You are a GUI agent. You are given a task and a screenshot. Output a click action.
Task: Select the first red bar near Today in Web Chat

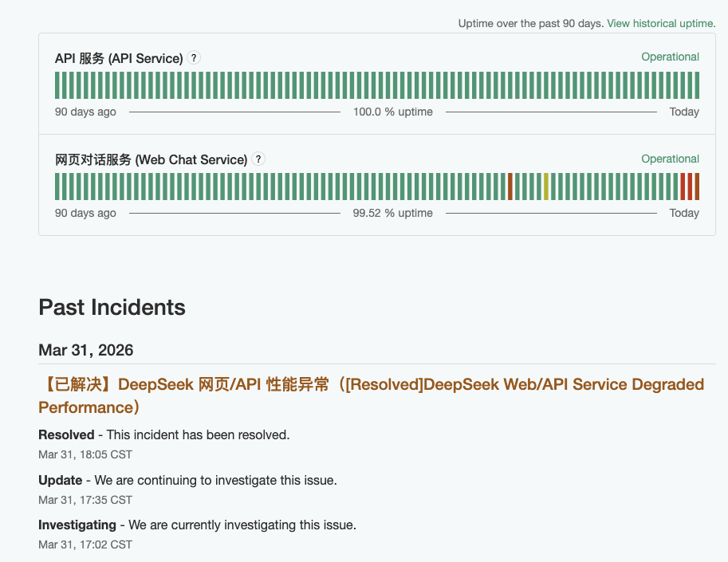683,187
